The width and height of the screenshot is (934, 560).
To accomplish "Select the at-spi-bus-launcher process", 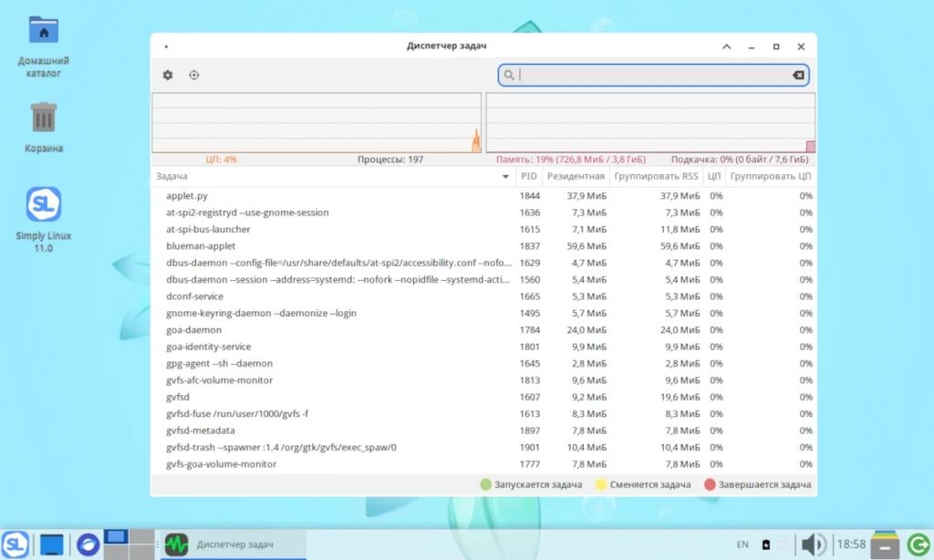I will click(x=483, y=229).
